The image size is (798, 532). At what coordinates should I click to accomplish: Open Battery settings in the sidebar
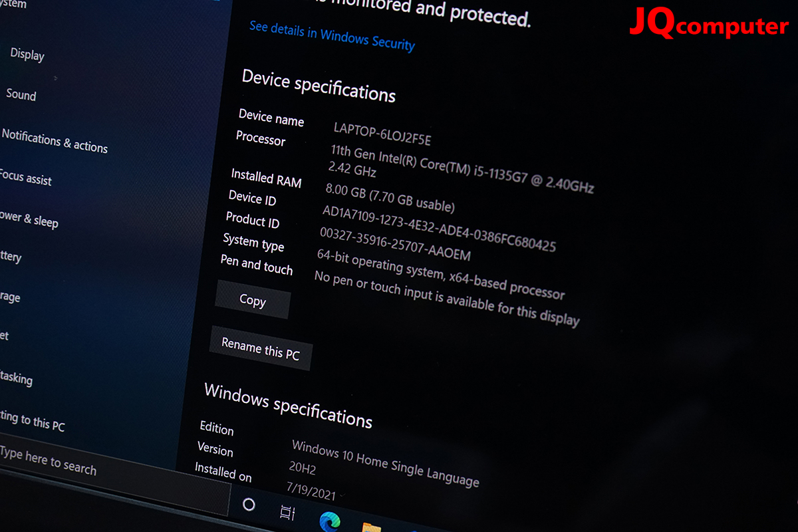[x=11, y=256]
